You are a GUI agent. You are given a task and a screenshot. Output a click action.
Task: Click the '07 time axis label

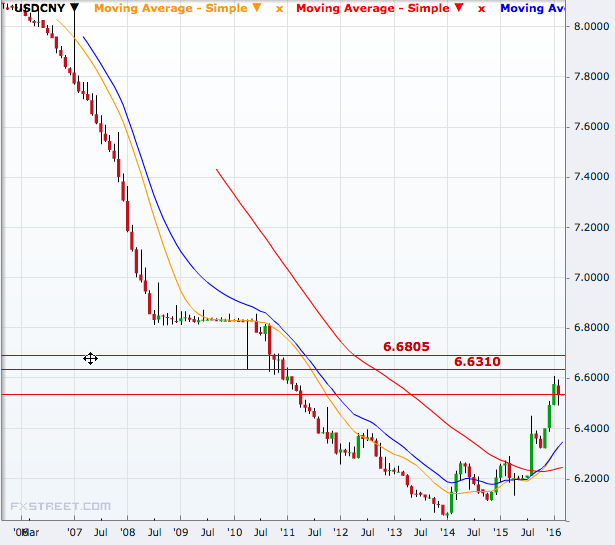point(74,532)
